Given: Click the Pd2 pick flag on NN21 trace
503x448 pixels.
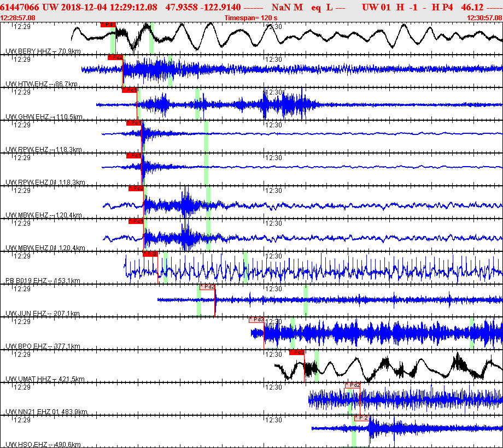Looking at the screenshot, I should 353,385.
